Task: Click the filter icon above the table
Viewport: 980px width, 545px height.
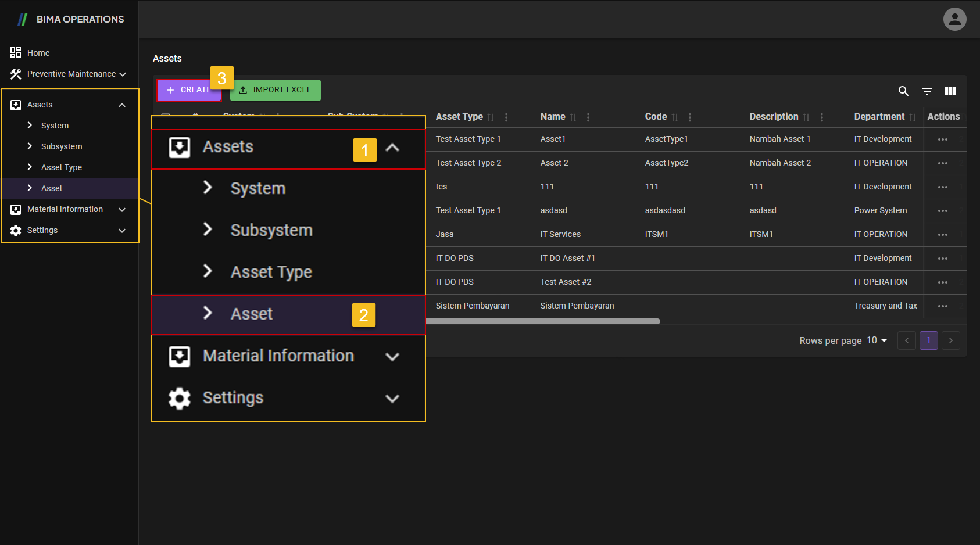Action: pyautogui.click(x=927, y=91)
